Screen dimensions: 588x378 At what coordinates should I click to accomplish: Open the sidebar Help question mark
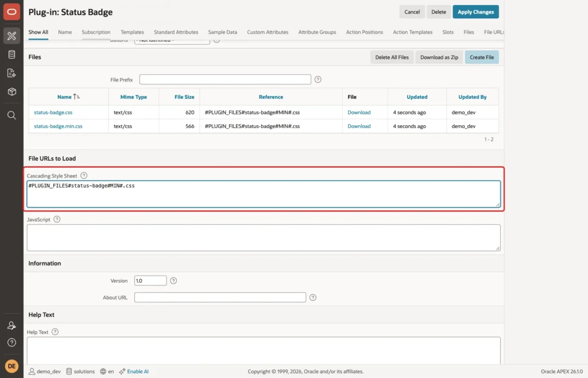point(11,342)
